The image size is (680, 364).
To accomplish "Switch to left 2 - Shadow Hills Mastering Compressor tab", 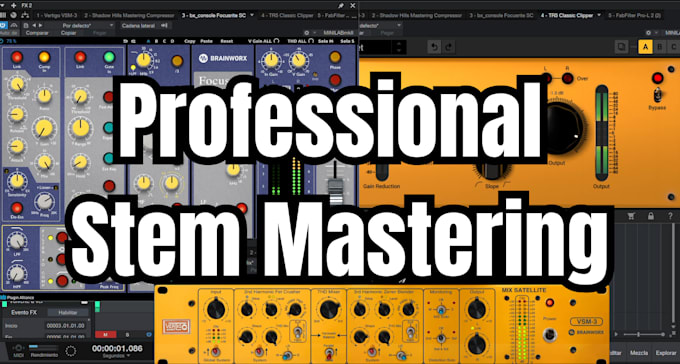I will coord(130,15).
